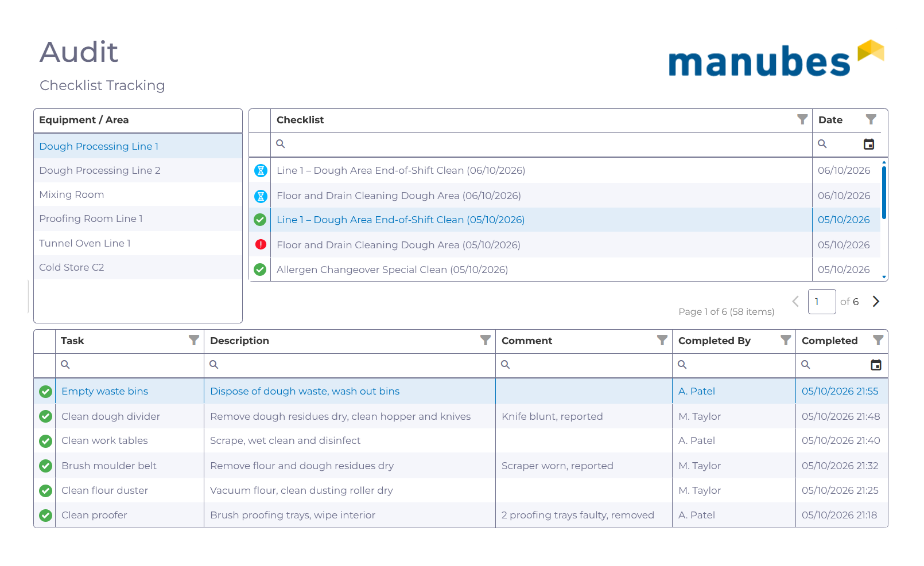Select the Brush moulder belt task
The image size is (924, 566).
click(x=461, y=466)
